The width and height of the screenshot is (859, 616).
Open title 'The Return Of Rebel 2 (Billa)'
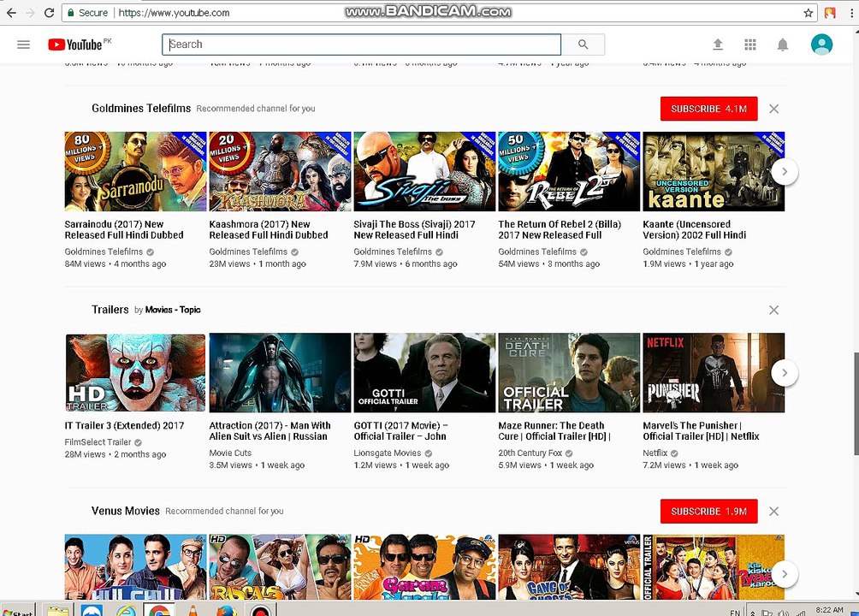[560, 229]
